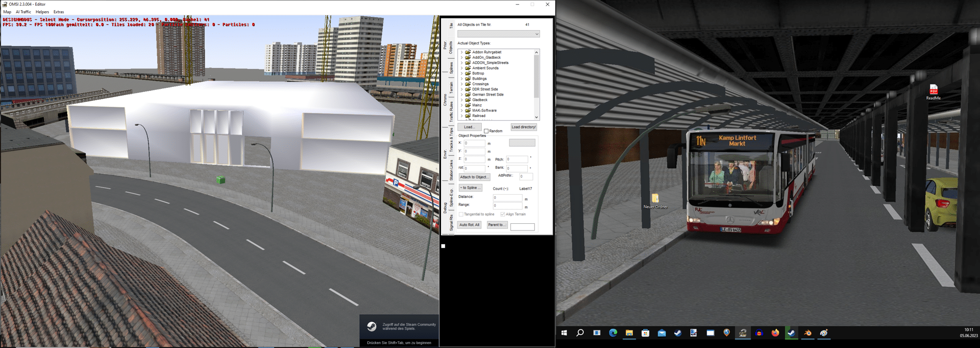
Task: Switch to the Splines tab
Action: point(451,68)
